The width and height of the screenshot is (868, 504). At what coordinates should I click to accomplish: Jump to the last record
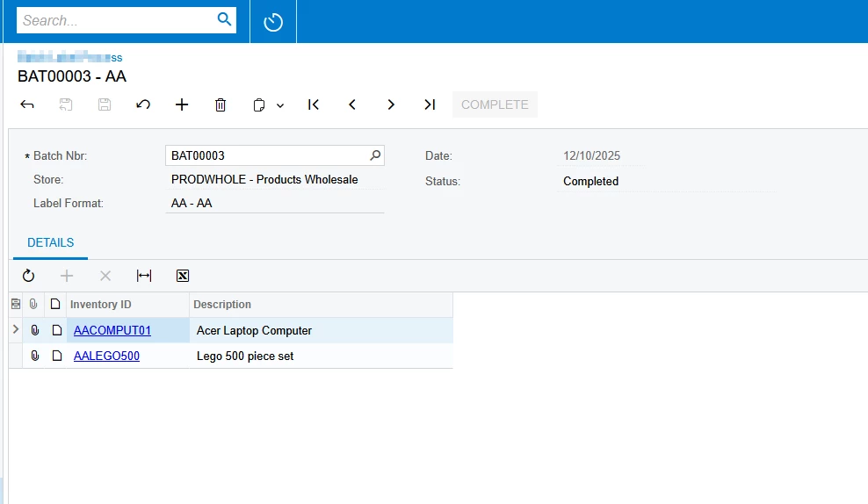(x=430, y=104)
